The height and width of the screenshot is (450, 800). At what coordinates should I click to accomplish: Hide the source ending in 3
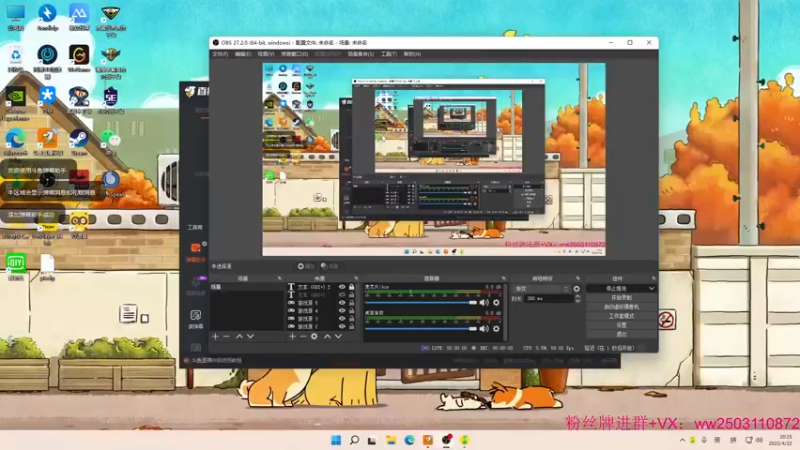342,318
